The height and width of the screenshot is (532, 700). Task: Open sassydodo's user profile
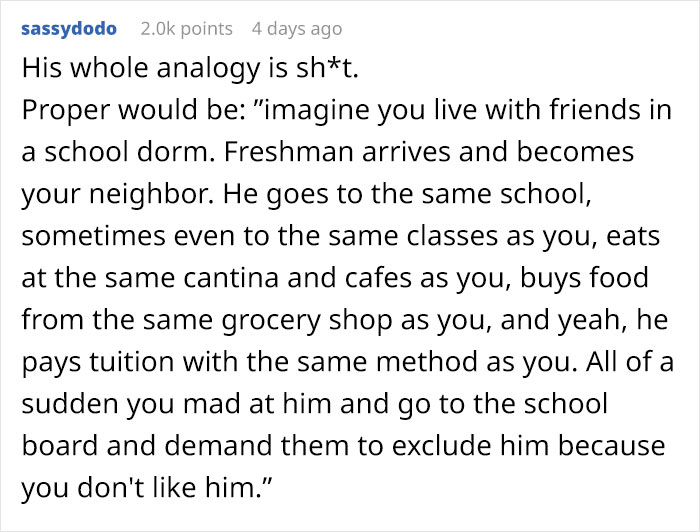pyautogui.click(x=68, y=28)
